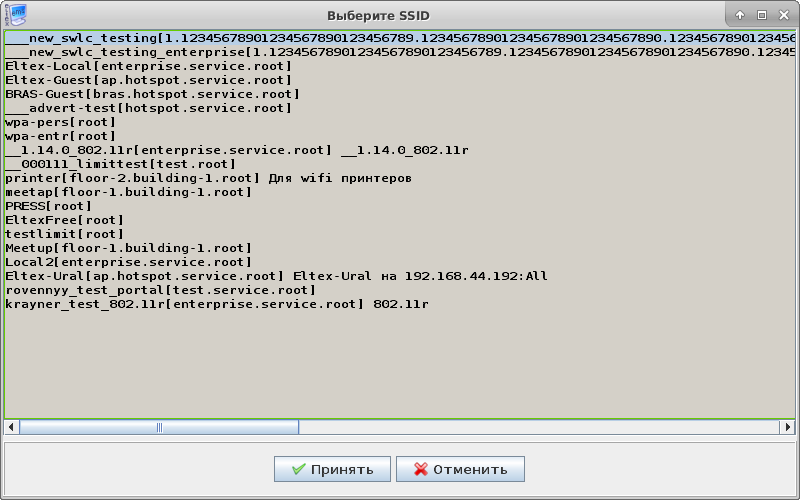Viewport: 800px width, 500px height.
Task: Select the PRESS[root] entry
Action: [400, 206]
